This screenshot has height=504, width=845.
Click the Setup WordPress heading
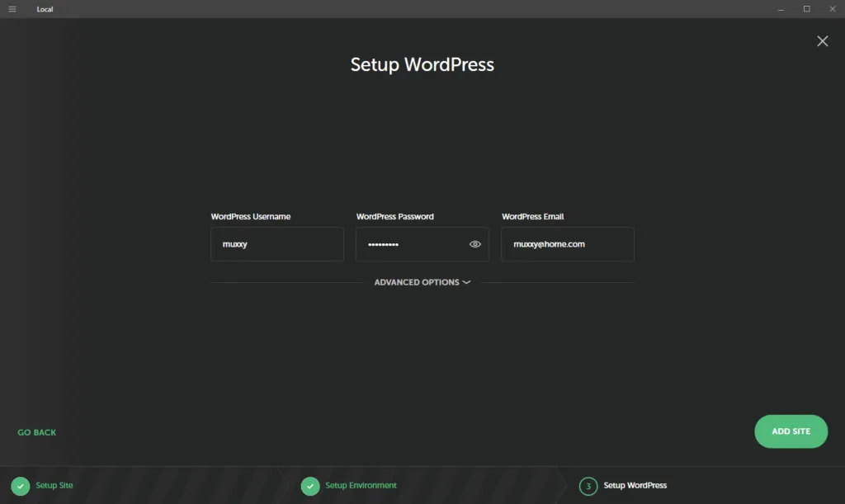point(422,64)
